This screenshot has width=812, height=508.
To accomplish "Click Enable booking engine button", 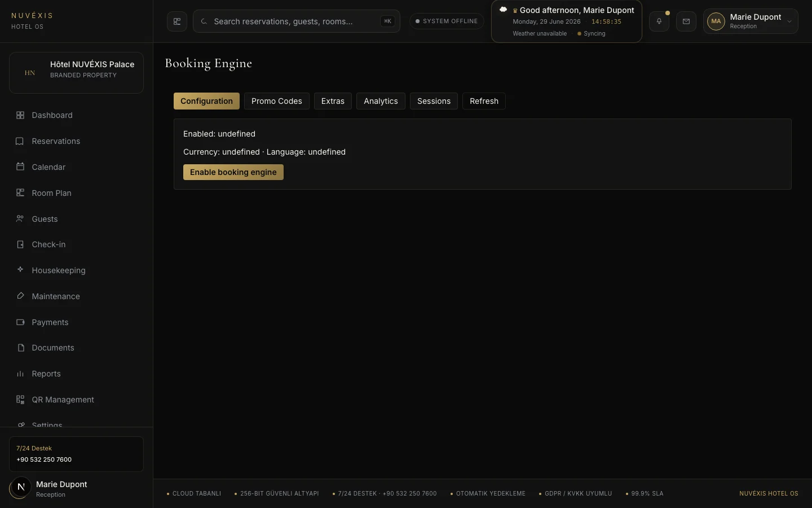I will click(x=233, y=172).
